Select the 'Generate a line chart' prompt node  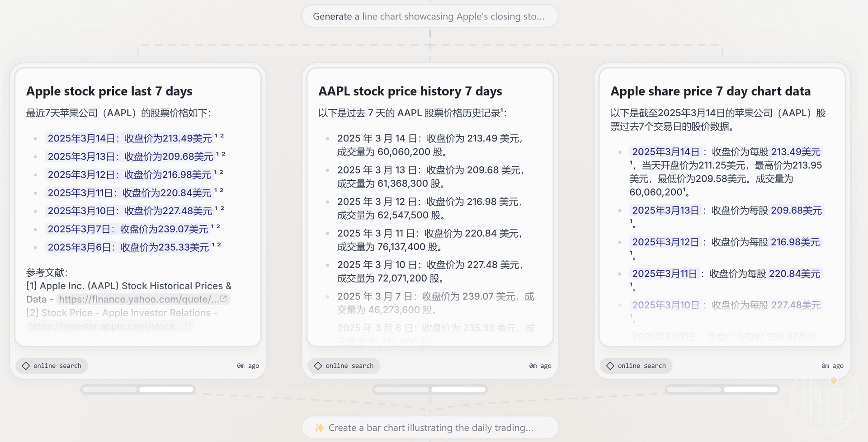[x=430, y=16]
